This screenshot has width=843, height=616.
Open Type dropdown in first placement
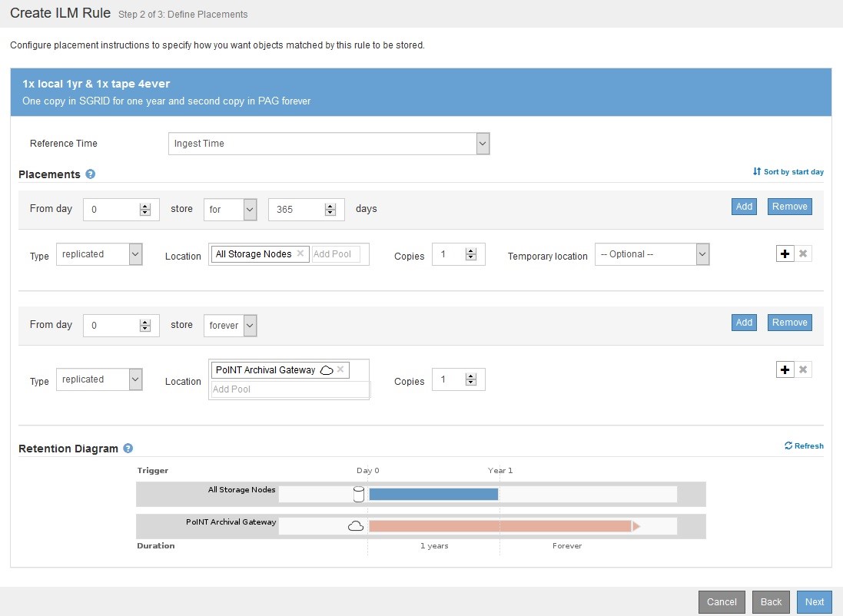coord(99,254)
